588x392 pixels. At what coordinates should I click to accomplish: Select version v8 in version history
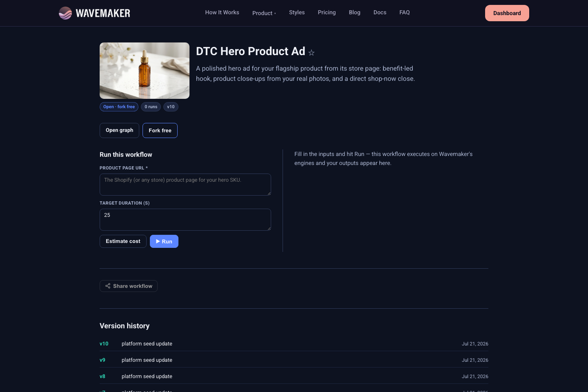pyautogui.click(x=103, y=376)
